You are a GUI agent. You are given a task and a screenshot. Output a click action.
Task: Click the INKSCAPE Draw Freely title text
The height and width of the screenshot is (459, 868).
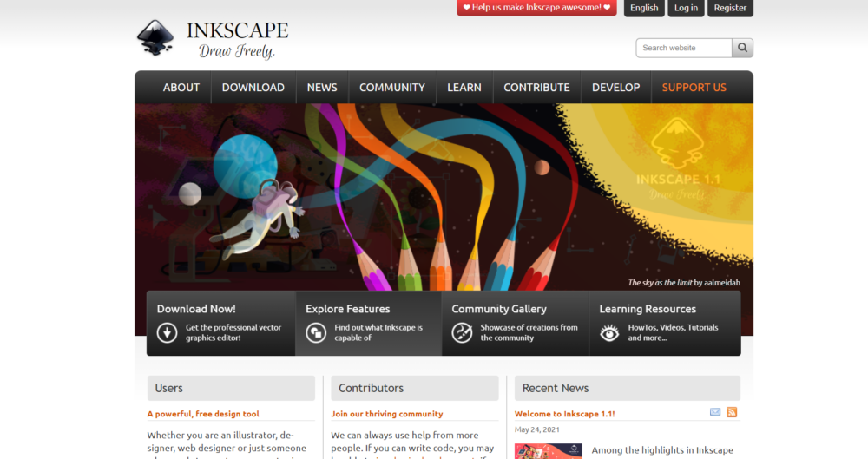pyautogui.click(x=237, y=39)
